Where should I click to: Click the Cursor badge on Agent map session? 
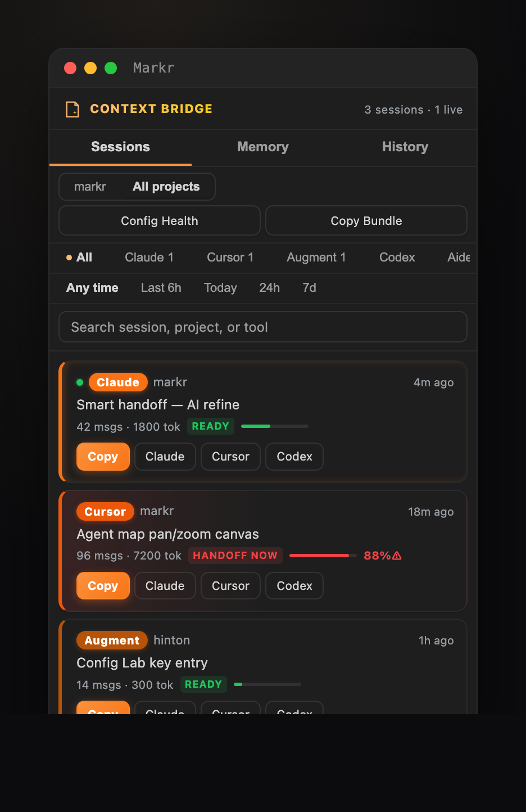click(x=105, y=512)
